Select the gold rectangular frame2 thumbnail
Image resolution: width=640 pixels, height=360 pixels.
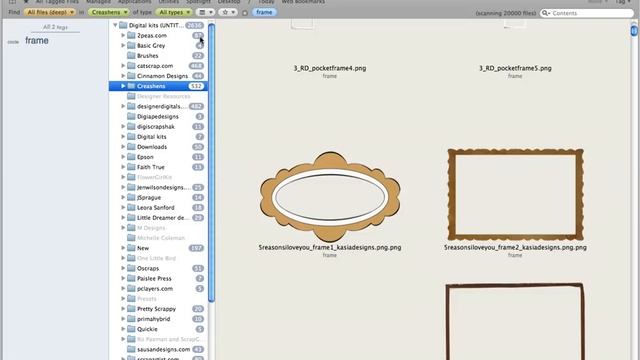click(515, 195)
